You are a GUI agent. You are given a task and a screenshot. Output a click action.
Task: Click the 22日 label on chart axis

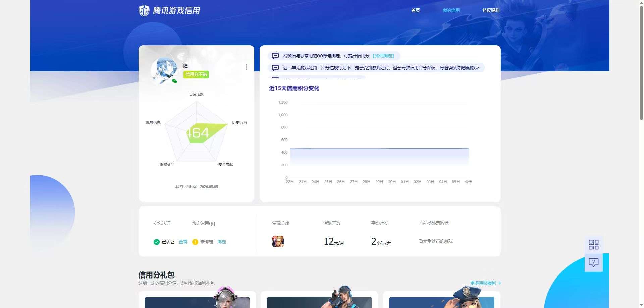pos(290,182)
